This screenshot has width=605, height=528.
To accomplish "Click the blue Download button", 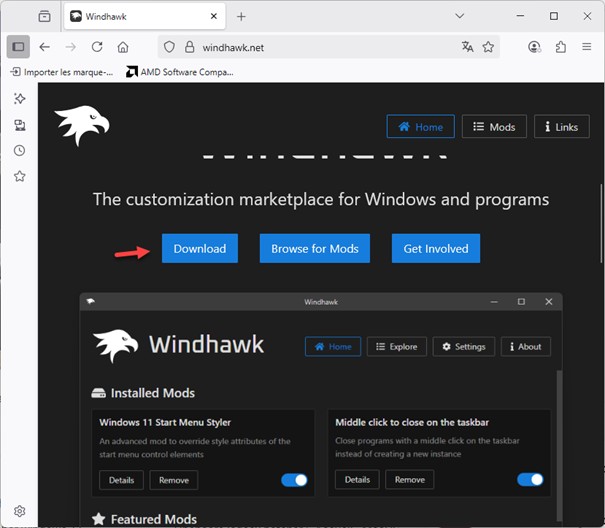I will (x=200, y=249).
